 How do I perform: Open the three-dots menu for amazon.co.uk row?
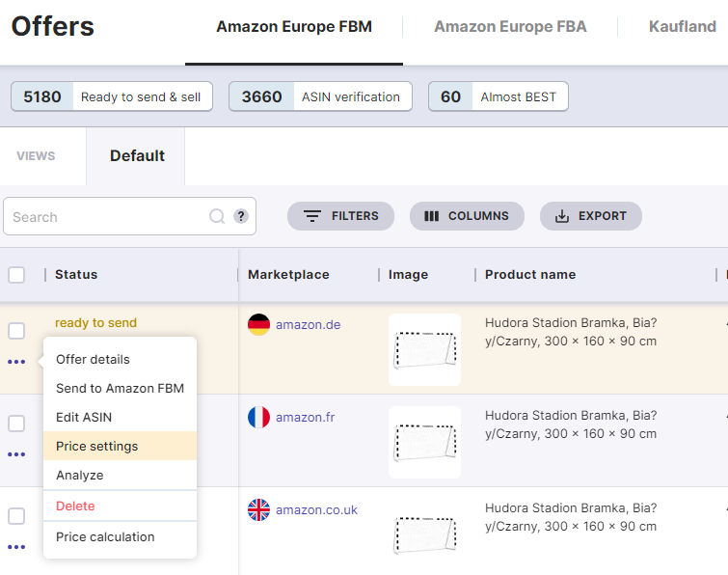pos(16,547)
